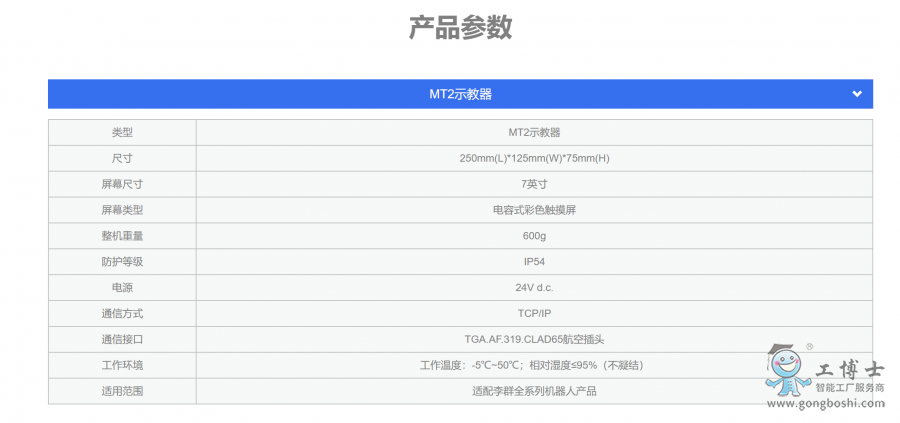Select the 整机重量 row label

click(122, 236)
